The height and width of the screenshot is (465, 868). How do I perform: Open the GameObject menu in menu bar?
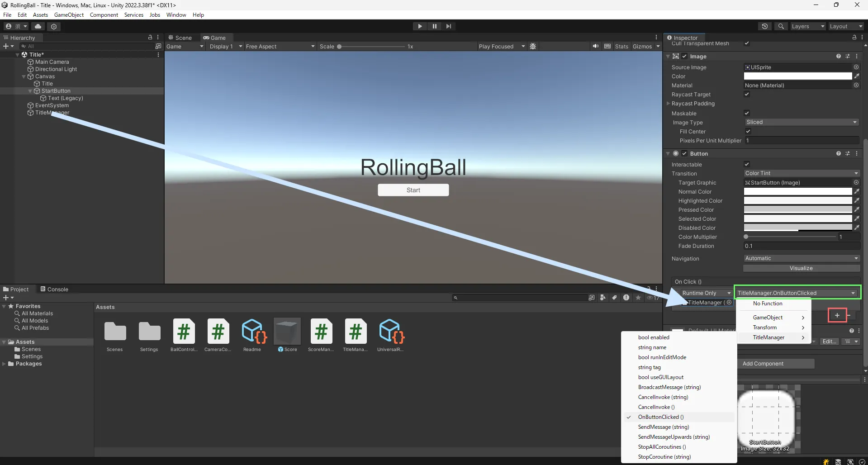[69, 15]
